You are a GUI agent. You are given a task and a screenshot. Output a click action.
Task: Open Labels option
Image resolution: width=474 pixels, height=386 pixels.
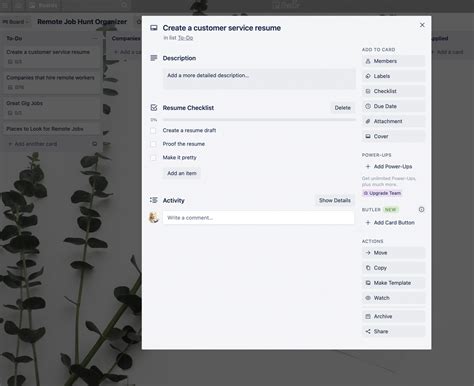393,76
